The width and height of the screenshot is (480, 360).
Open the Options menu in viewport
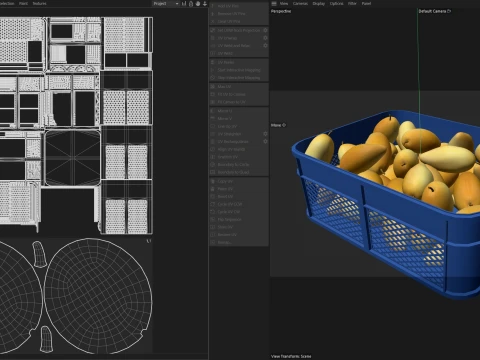click(336, 4)
